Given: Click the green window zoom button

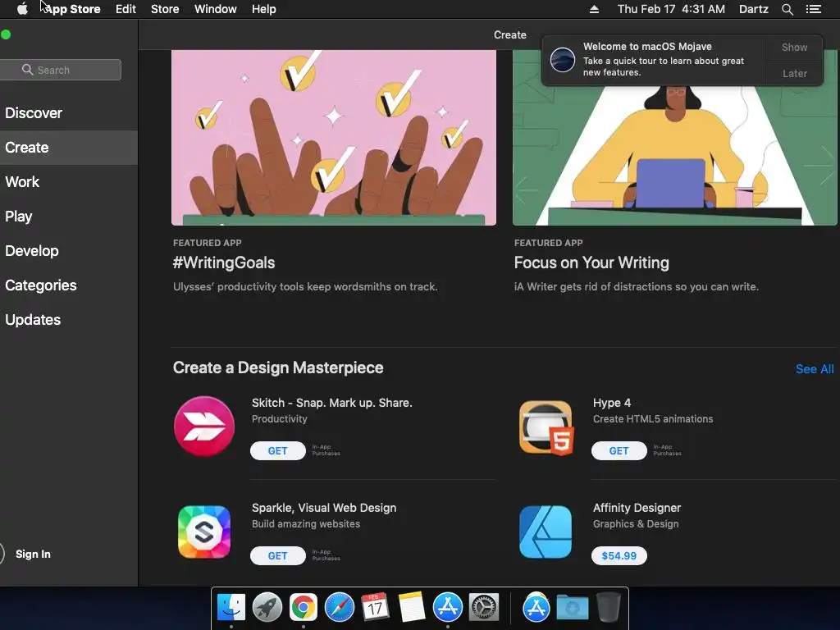Looking at the screenshot, I should coord(6,34).
